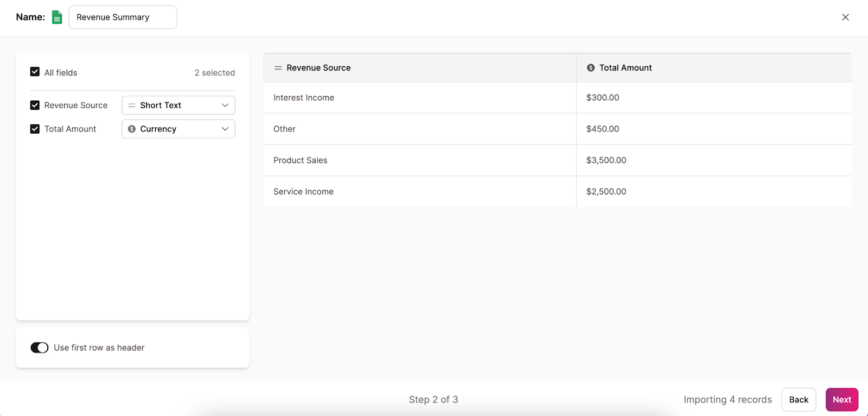Click the green Google Sheets file icon
868x416 pixels.
[x=57, y=17]
